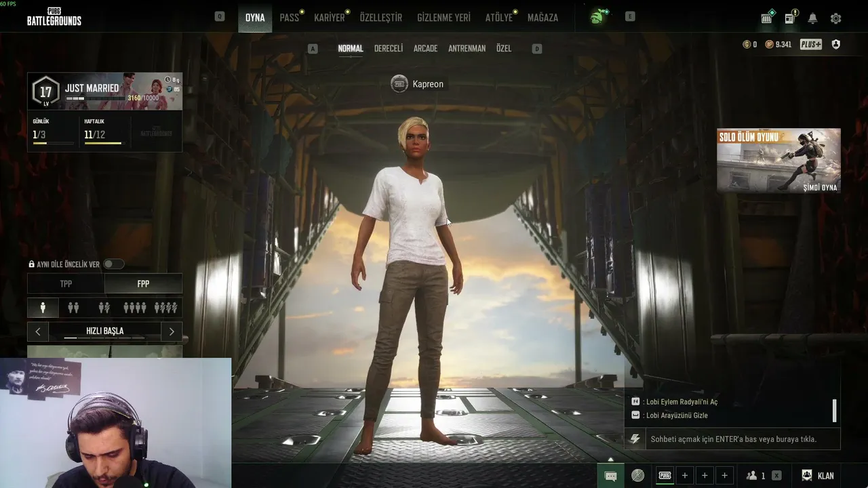Select solo mode single-player icon
The image size is (868, 488).
[x=43, y=308]
